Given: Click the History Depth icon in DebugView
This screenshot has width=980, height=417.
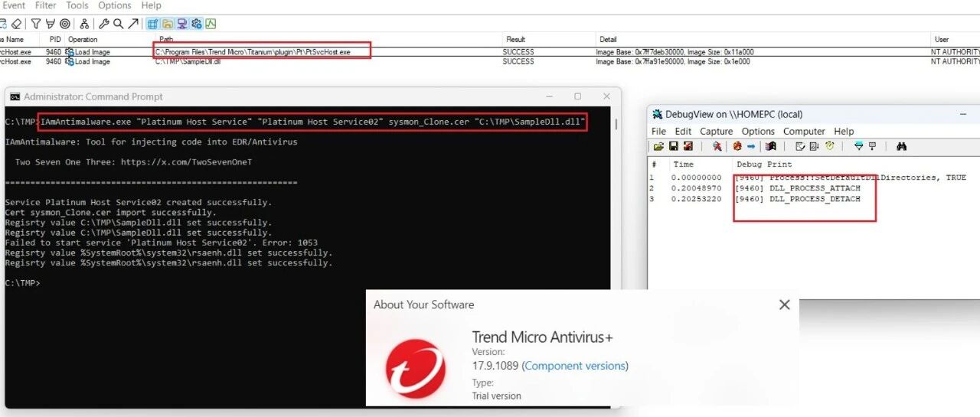Looking at the screenshot, I should 800,146.
